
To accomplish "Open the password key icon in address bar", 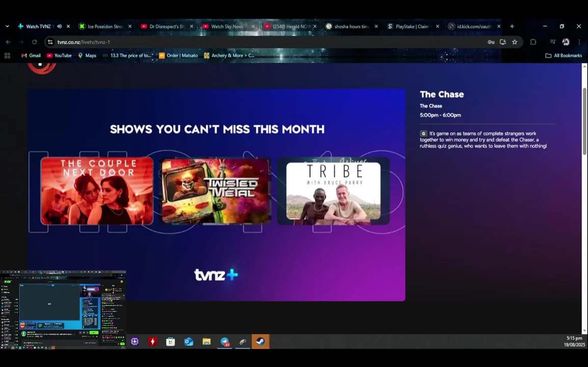I will 491,42.
